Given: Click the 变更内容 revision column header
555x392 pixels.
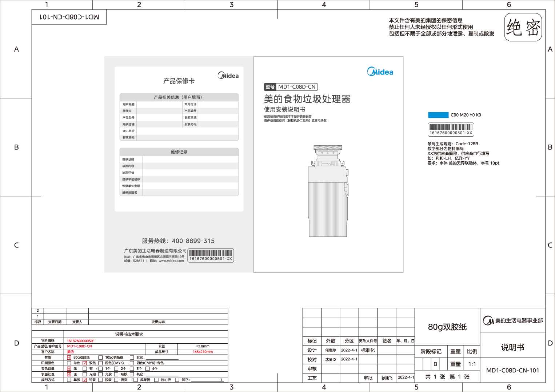Looking at the screenshot, I should (x=158, y=322).
